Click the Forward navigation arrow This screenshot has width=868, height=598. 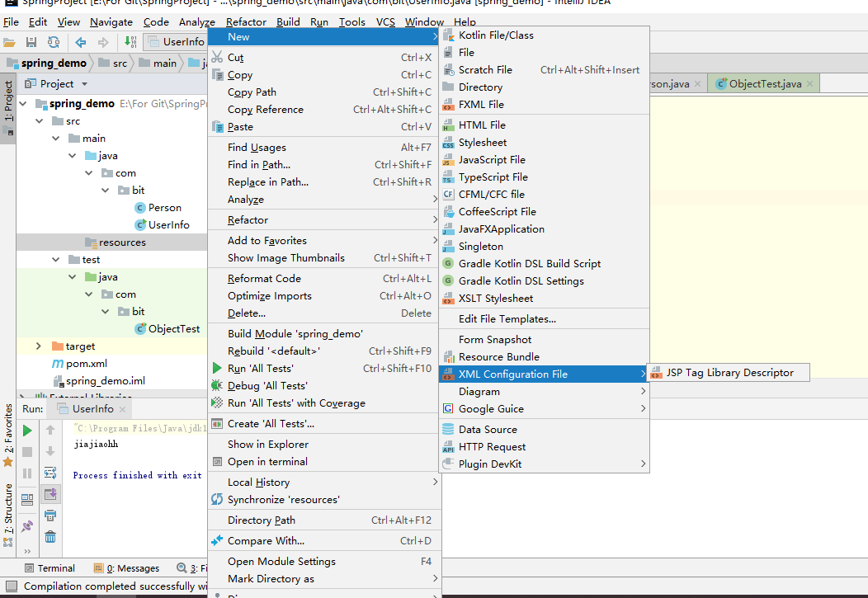pos(103,42)
